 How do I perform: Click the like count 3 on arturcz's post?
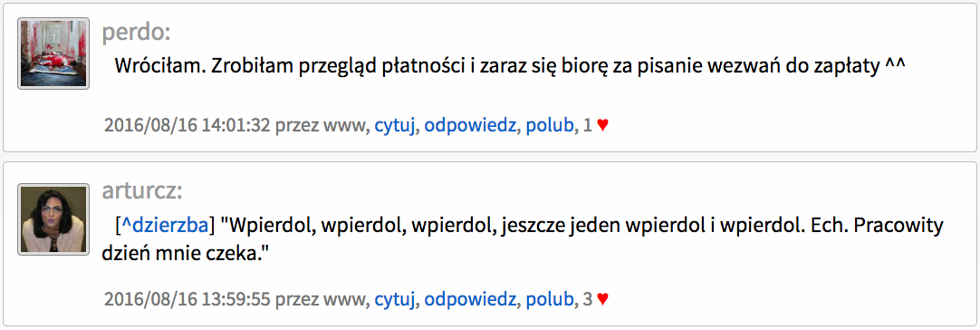587,300
